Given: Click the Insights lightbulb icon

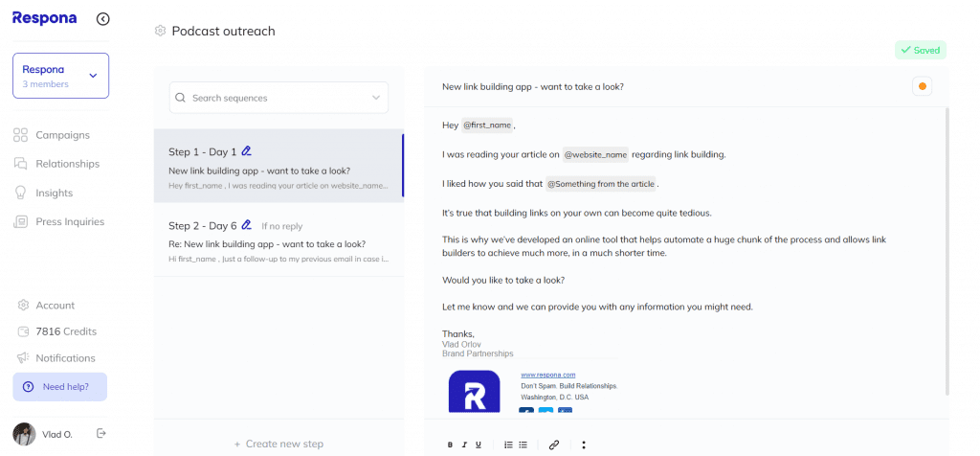Looking at the screenshot, I should [x=21, y=193].
